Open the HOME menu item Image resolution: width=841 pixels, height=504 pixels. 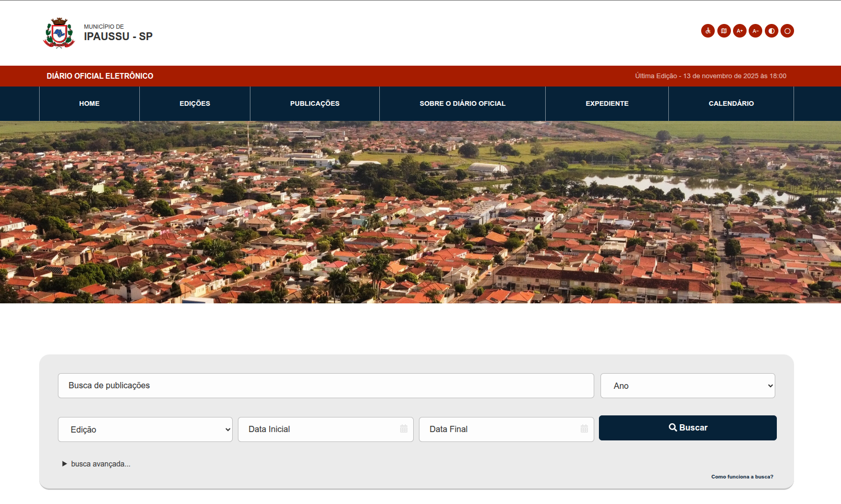[89, 104]
